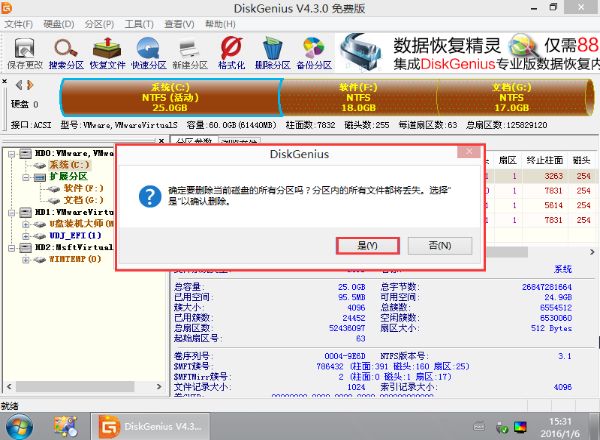
Task: Select 文档(G:) in the disk tree
Action: pos(83,200)
